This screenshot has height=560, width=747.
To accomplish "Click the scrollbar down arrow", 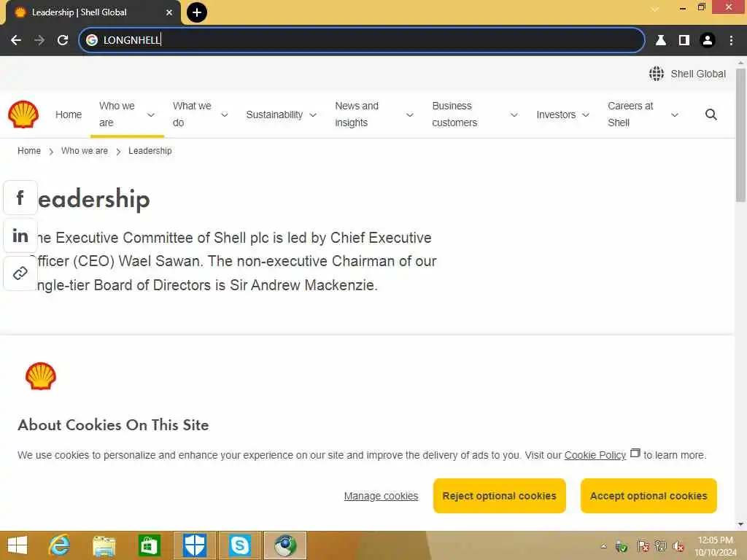I will click(x=740, y=524).
